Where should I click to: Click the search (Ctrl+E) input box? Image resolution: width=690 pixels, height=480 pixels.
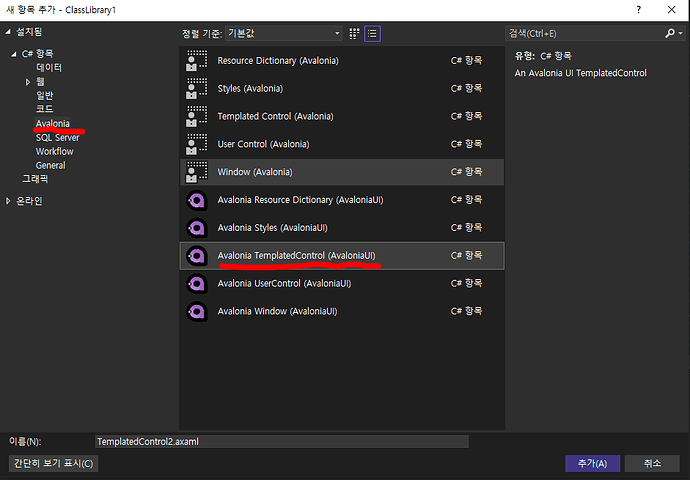[585, 33]
